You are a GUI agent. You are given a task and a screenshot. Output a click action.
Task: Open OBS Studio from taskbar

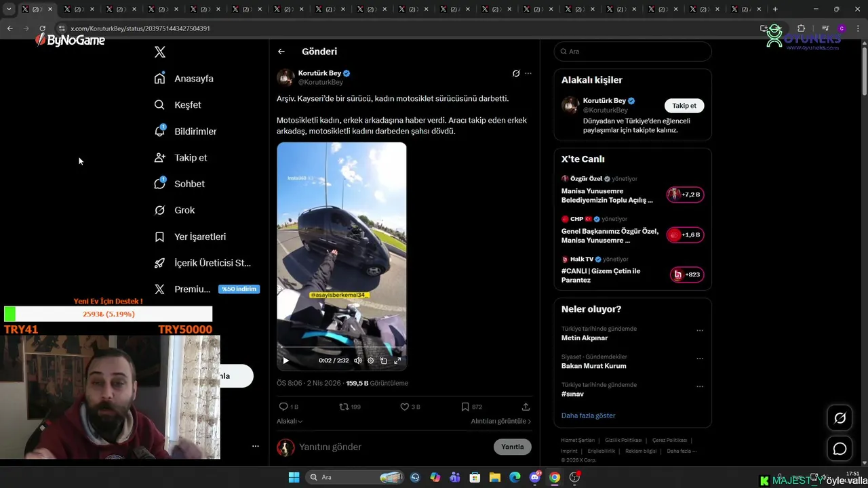[x=575, y=477]
